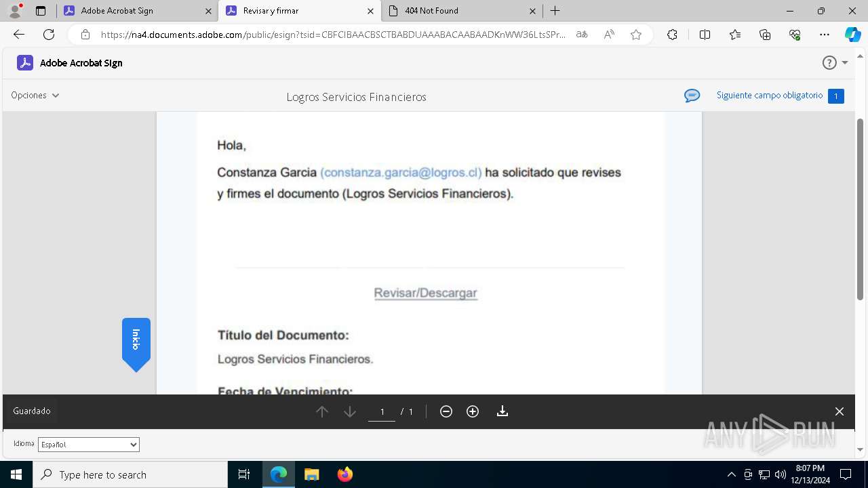868x488 pixels.
Task: Open Task View on the taskbar
Action: click(244, 474)
